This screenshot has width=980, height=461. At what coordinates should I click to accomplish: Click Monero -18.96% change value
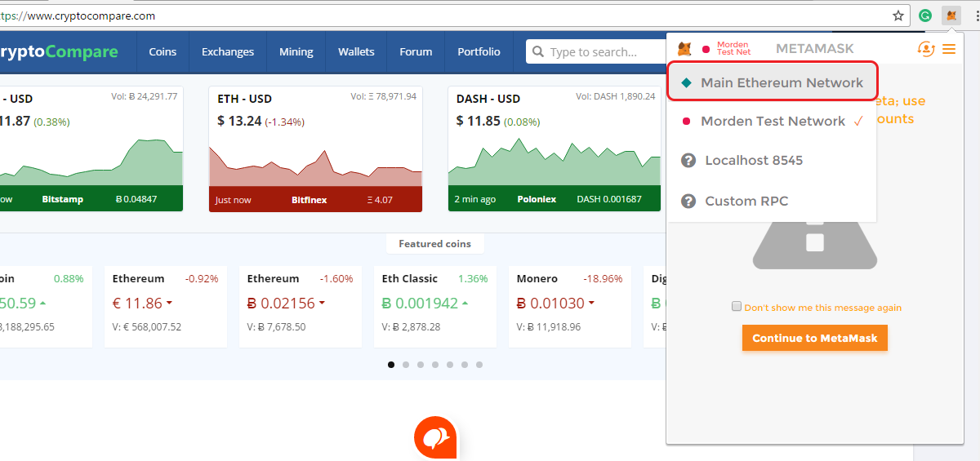(604, 278)
